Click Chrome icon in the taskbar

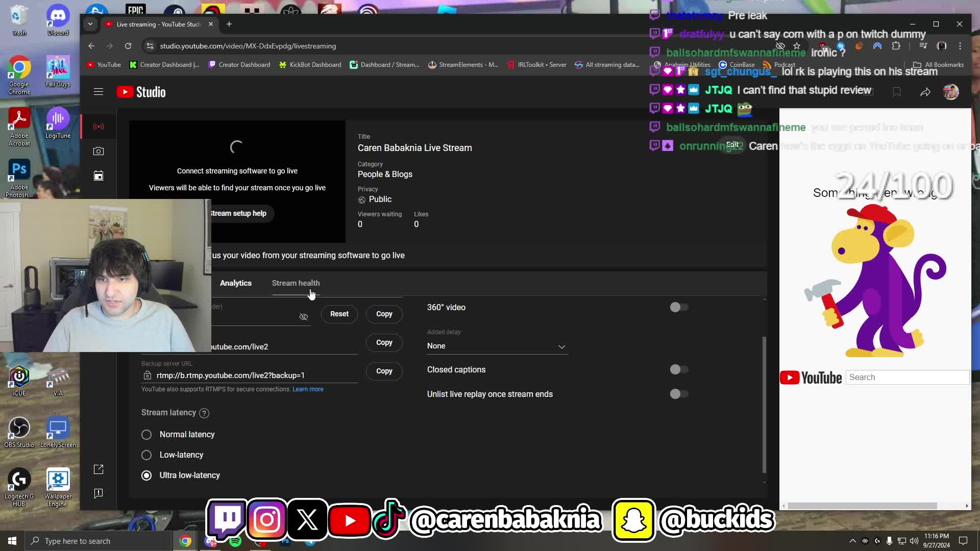185,541
